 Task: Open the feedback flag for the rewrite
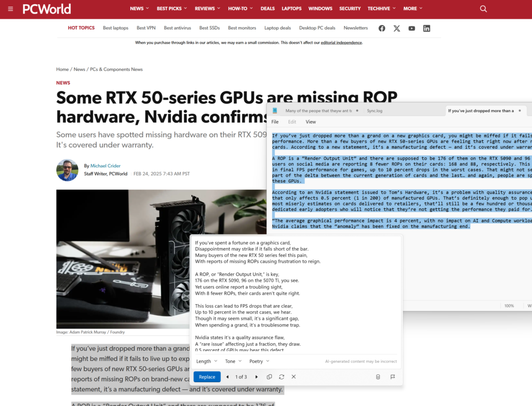click(393, 376)
